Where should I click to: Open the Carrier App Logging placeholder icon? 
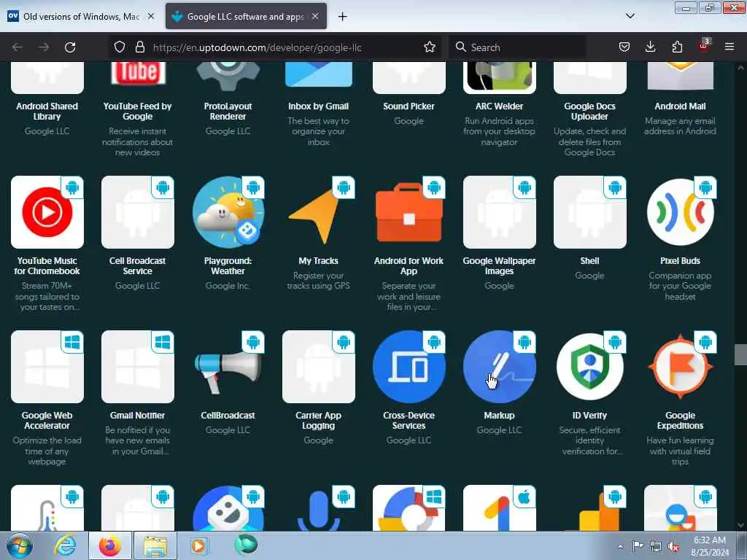[x=318, y=367]
